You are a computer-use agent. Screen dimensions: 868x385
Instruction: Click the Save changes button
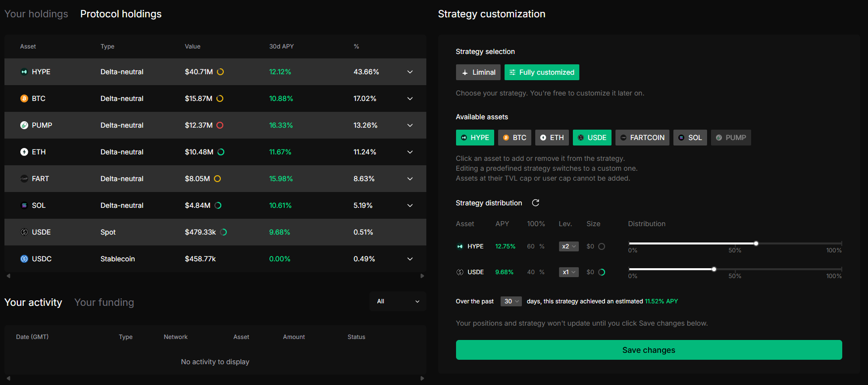pyautogui.click(x=649, y=350)
